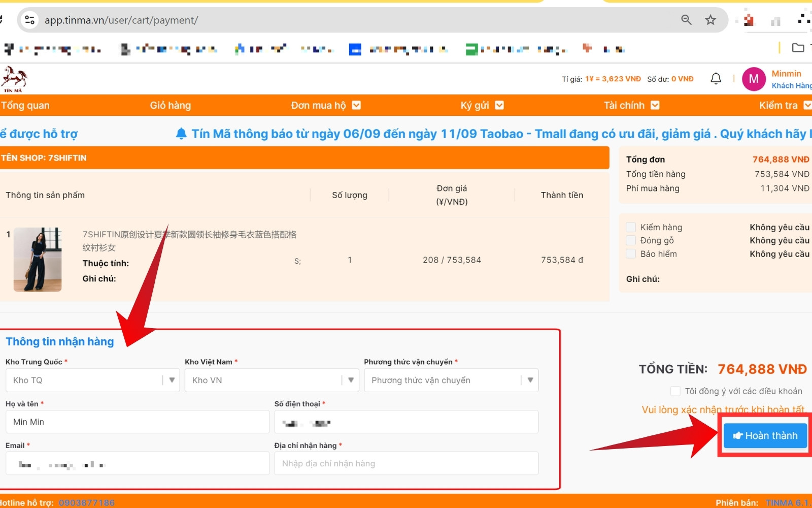
Task: Click the Địa chỉ nhận hàng field
Action: (x=407, y=463)
